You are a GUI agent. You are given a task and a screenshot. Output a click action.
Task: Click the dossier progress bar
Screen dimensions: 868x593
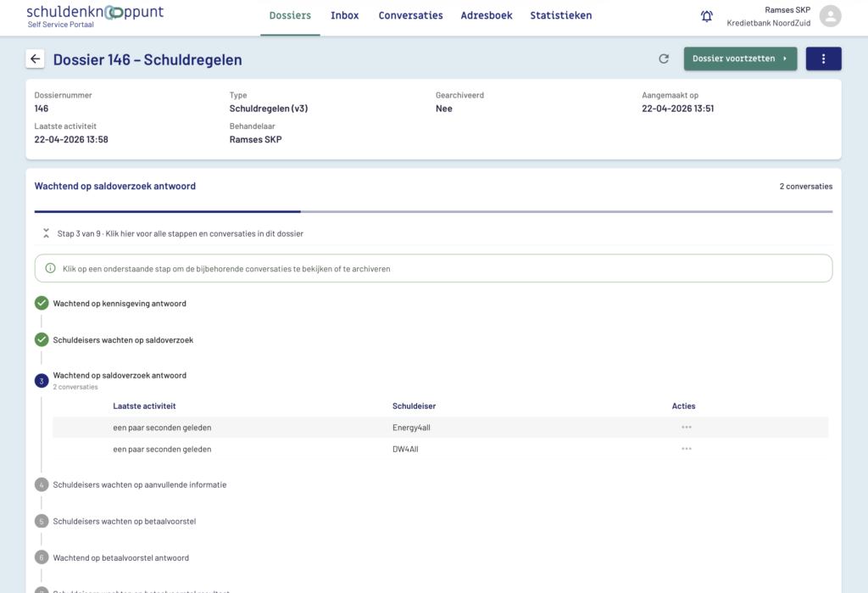coord(433,211)
